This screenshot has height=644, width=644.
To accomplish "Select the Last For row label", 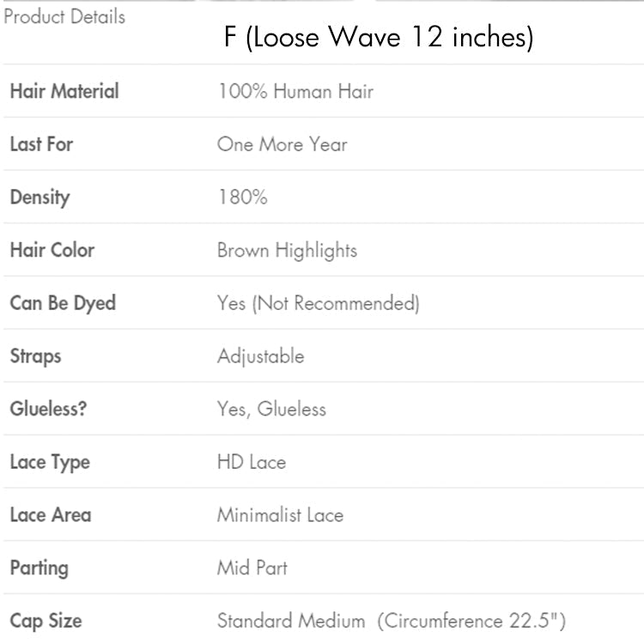I will point(41,144).
